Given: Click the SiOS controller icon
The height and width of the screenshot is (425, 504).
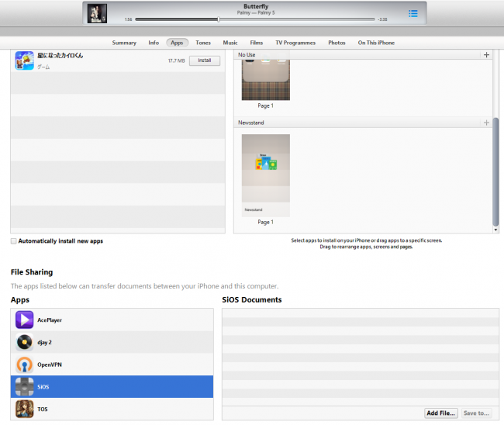Looking at the screenshot, I should click(25, 387).
